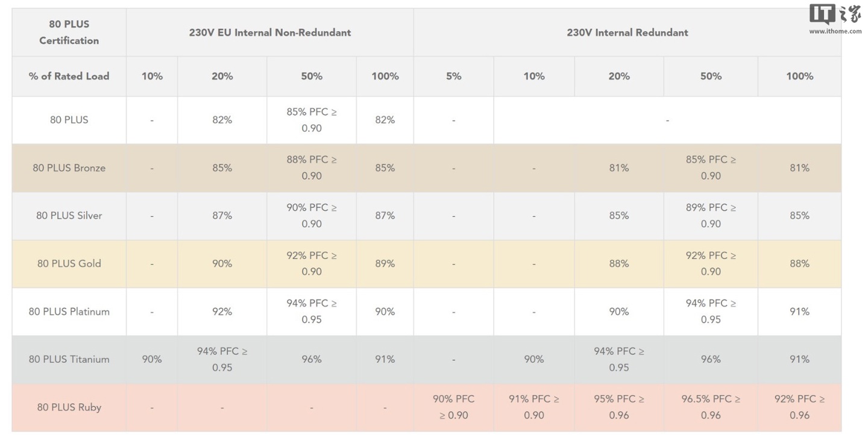Screen dimensions: 868x438
Task: Select the 80 PLUS Platinum row label
Action: click(69, 311)
